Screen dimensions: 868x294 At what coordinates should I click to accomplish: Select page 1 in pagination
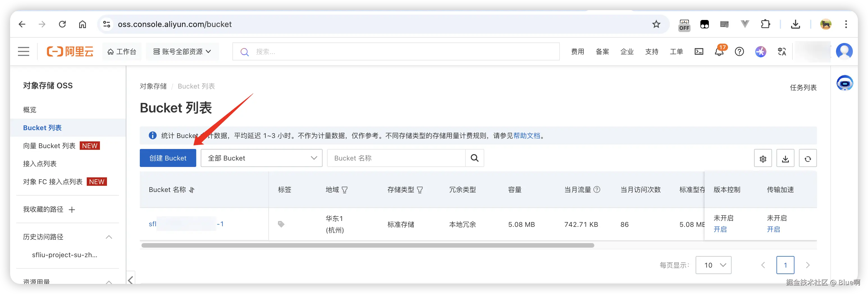point(785,265)
